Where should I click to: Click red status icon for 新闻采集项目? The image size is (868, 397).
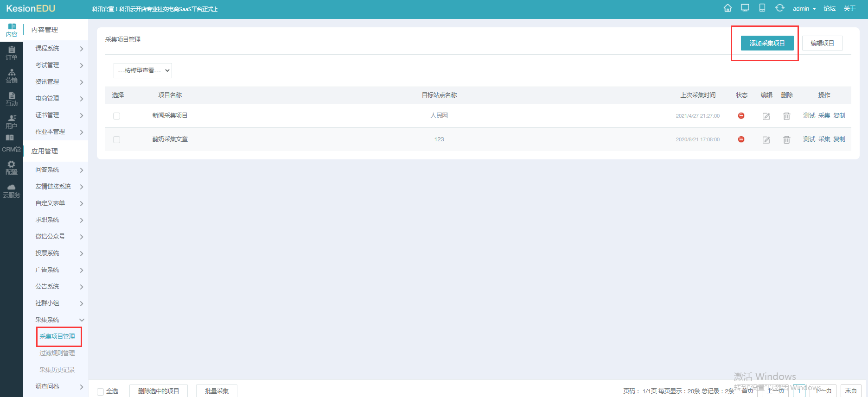click(741, 116)
